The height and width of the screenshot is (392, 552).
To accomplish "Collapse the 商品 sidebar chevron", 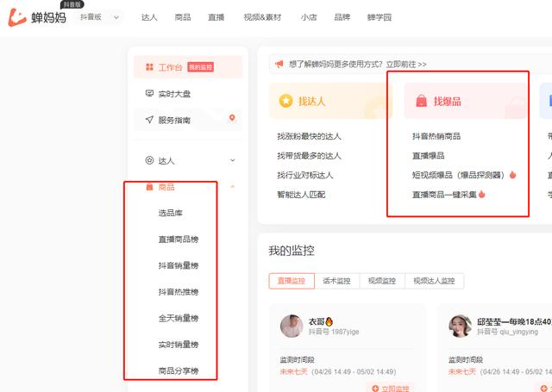I will pos(232,187).
